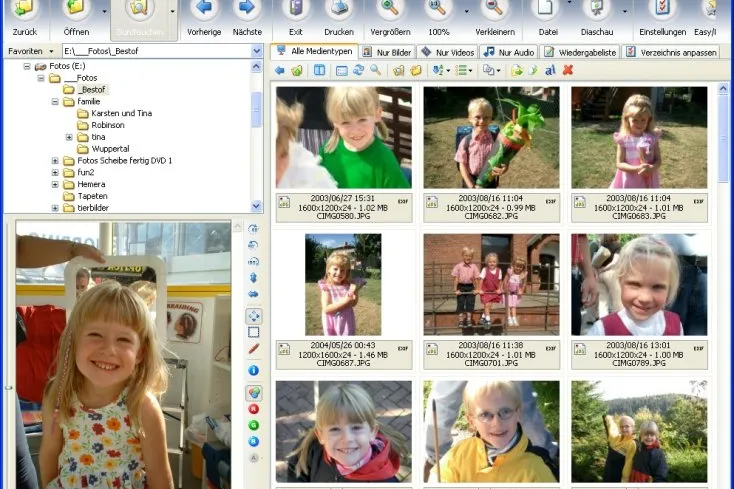The height and width of the screenshot is (489, 734).
Task: Click the magnifier search icon in thumbnail toolbar
Action: pyautogui.click(x=375, y=71)
